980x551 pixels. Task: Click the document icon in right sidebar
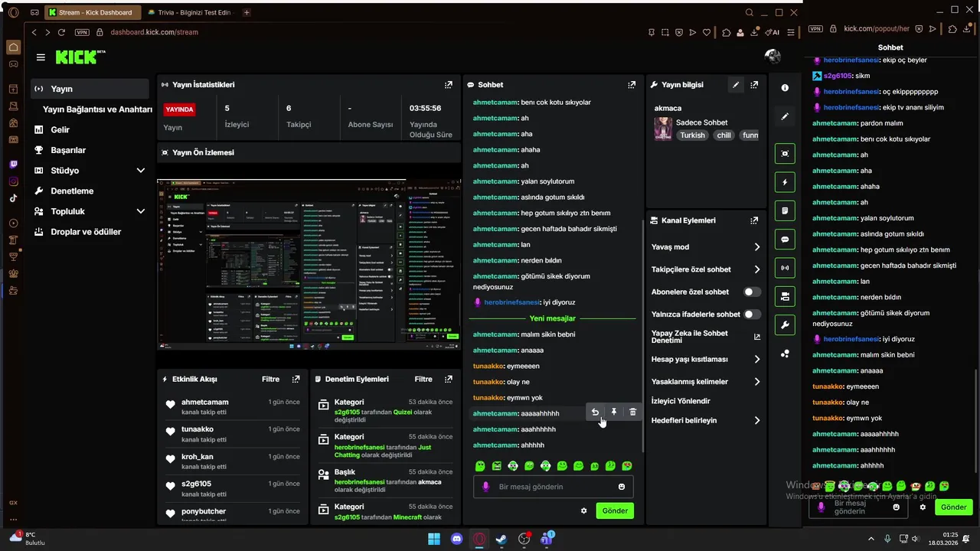[x=785, y=210]
